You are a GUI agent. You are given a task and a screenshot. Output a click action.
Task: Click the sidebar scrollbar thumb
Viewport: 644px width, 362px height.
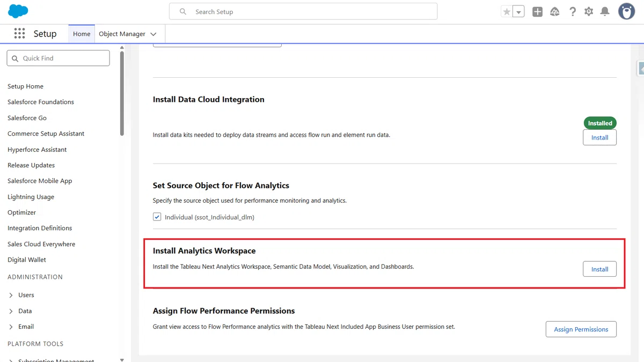click(122, 93)
